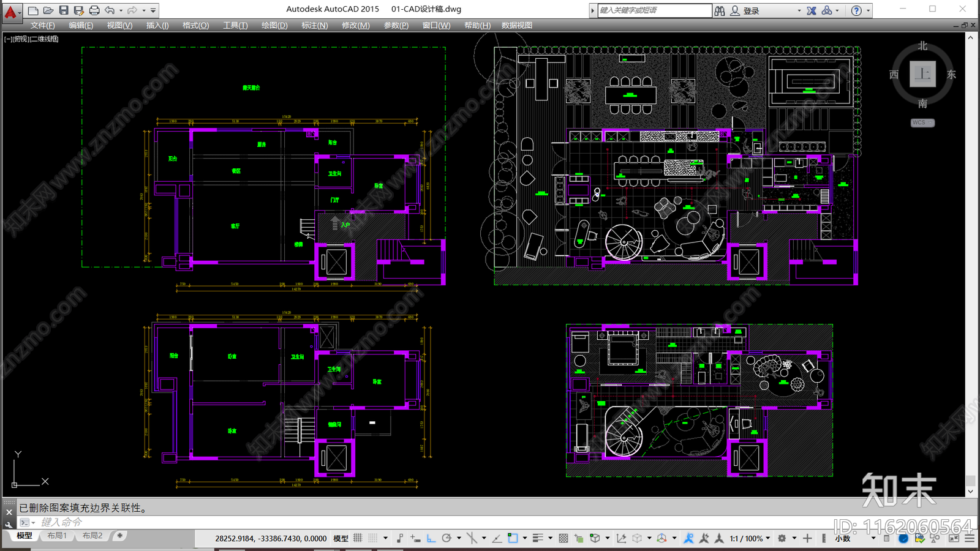The width and height of the screenshot is (980, 551).
Task: Open annotation scale 1:1 / 100% dropdown
Action: [x=750, y=539]
